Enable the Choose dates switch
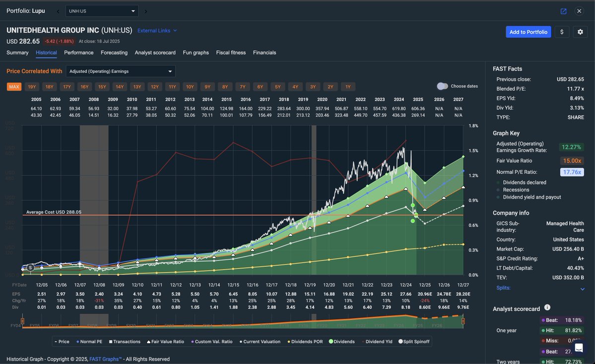This screenshot has height=364, width=595. pyautogui.click(x=442, y=86)
